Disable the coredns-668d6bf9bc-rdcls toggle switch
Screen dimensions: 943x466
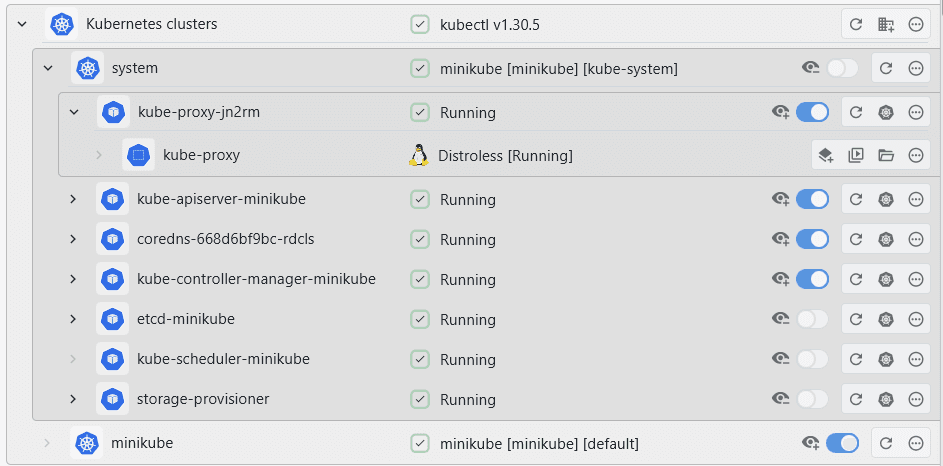[x=812, y=239]
